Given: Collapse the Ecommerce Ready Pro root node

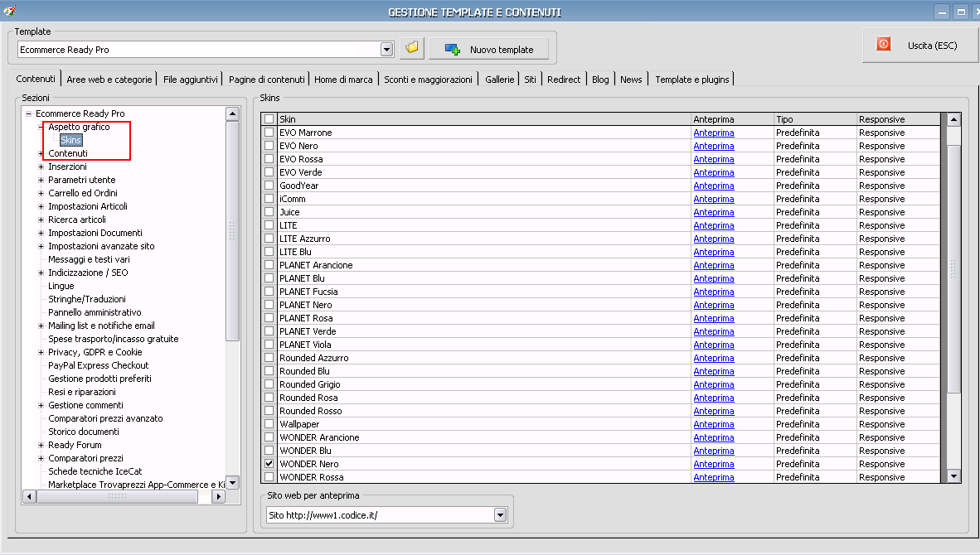Looking at the screenshot, I should click(28, 113).
